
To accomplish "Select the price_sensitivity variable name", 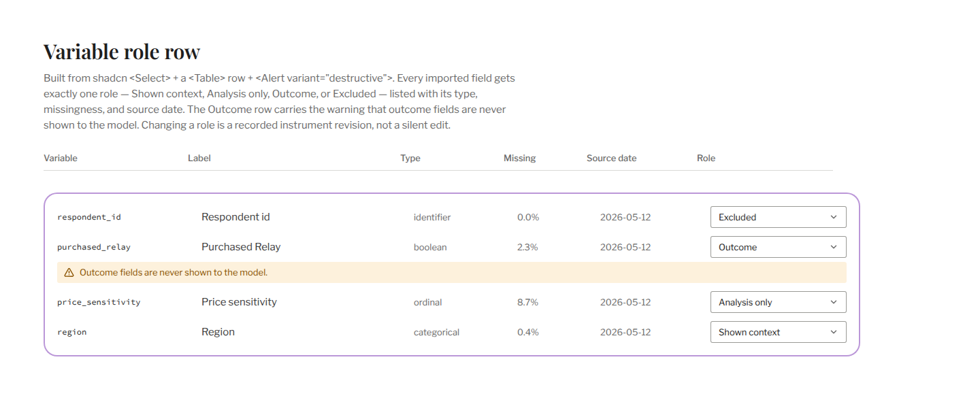I will point(99,302).
